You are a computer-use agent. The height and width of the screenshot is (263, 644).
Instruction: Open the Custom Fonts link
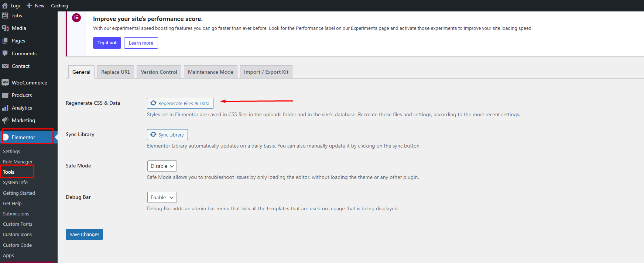coord(17,224)
